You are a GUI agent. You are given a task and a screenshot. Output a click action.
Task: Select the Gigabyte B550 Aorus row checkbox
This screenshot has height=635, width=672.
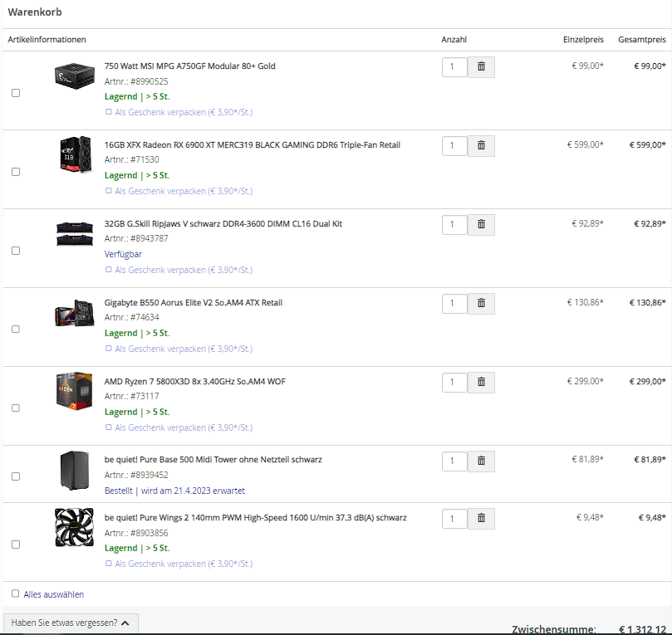16,329
